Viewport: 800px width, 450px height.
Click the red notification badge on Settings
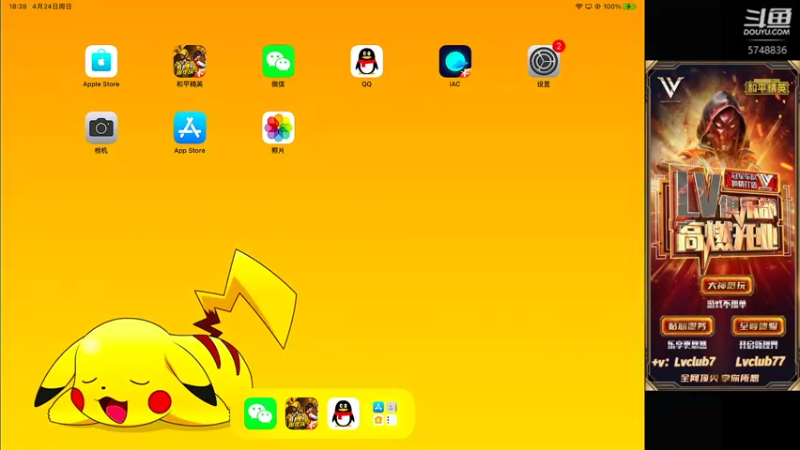(559, 46)
